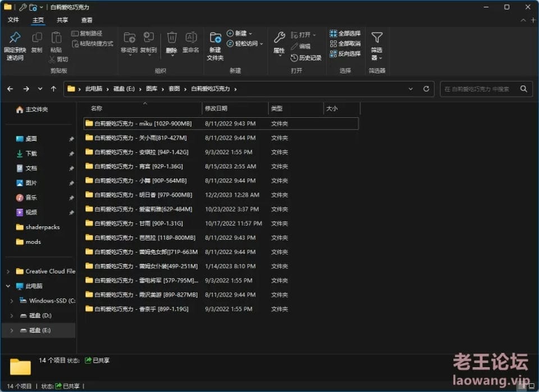Open mods folder in sidebar
Viewport: 539px width, 392px height.
tap(28, 241)
